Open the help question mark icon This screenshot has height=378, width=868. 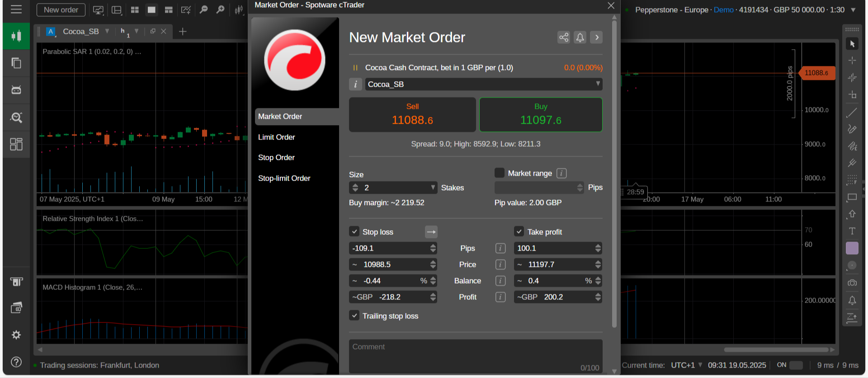(x=16, y=362)
